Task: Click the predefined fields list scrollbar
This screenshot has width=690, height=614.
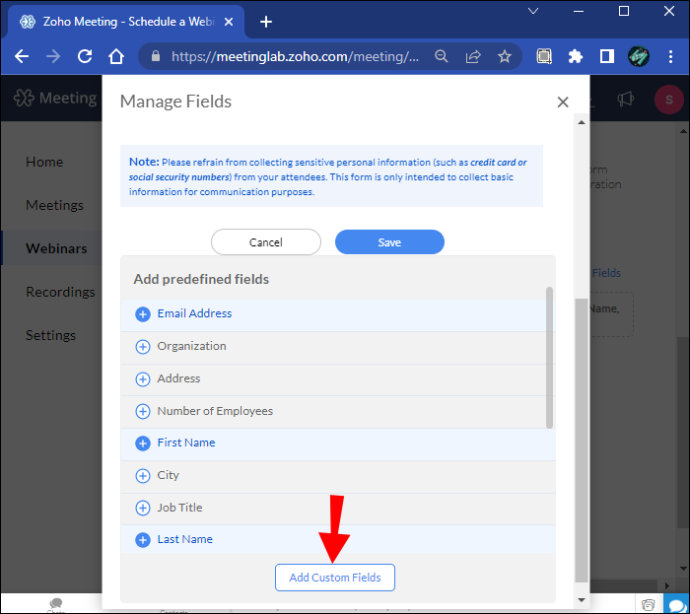Action: (x=549, y=357)
